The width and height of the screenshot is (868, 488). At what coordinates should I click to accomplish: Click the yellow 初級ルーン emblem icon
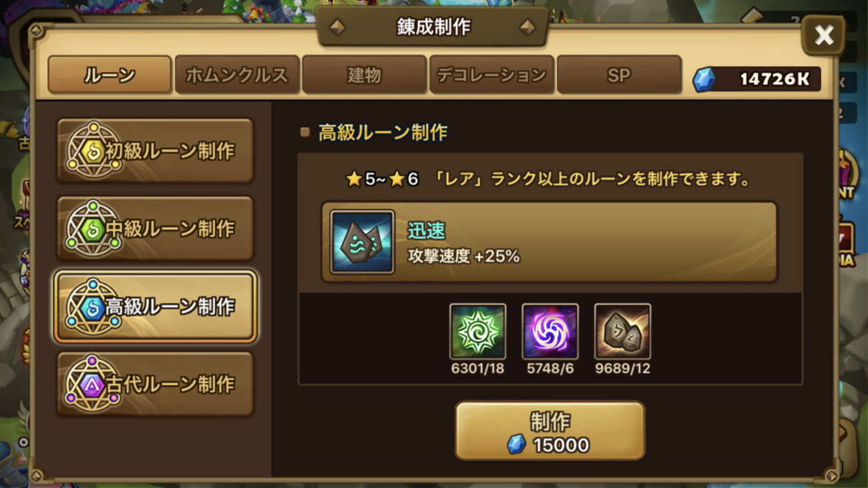coord(93,151)
